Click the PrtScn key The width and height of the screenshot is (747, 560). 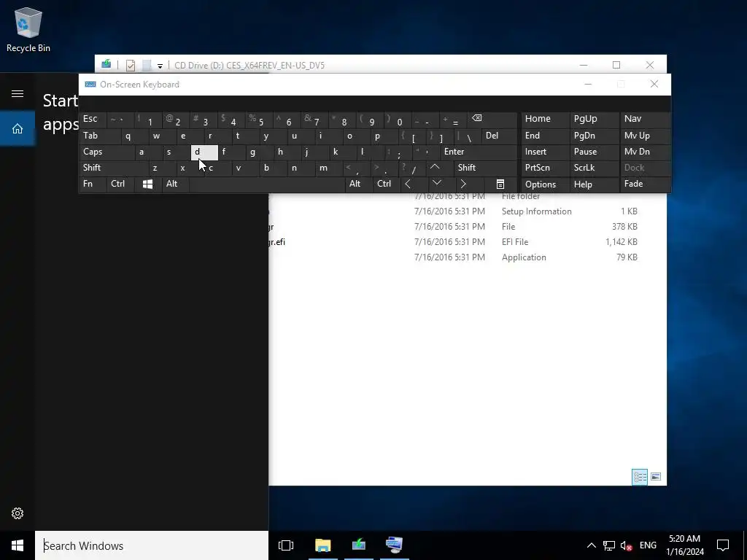[545, 168]
